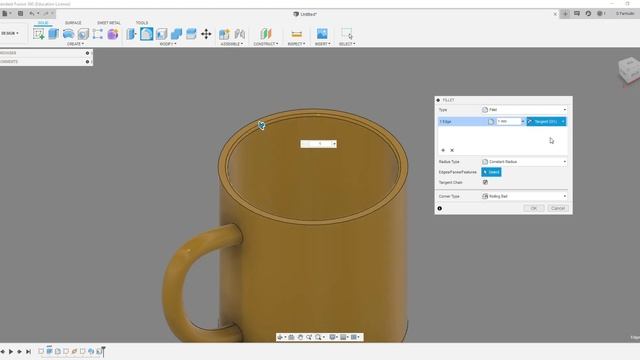The image size is (640, 360).
Task: Expand the Insert menu dropdown
Action: (x=322, y=44)
